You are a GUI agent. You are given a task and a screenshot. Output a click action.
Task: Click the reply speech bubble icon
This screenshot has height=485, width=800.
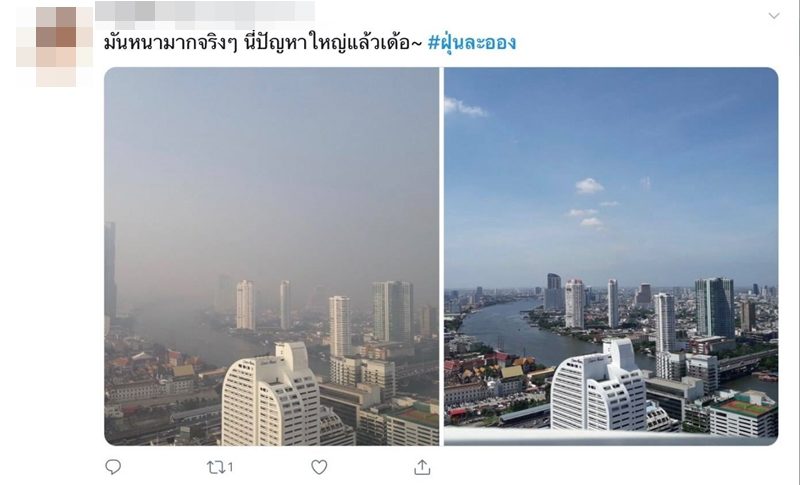pyautogui.click(x=113, y=467)
